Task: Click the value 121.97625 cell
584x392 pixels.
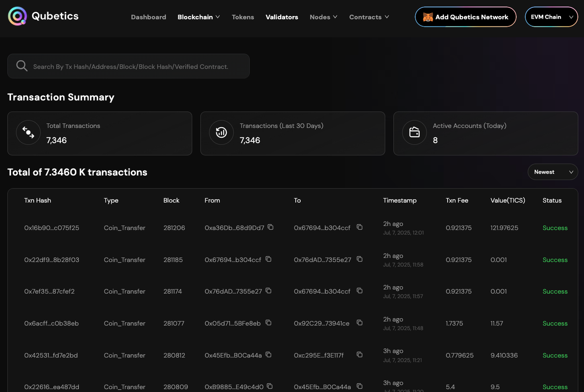Action: click(x=504, y=228)
